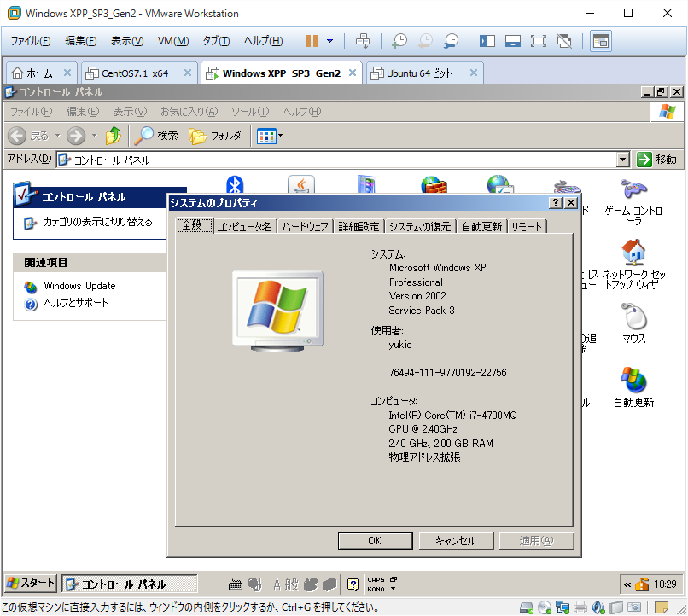Click the VMware suspend (pause) toolbar icon
The image size is (688, 616).
coord(312,41)
